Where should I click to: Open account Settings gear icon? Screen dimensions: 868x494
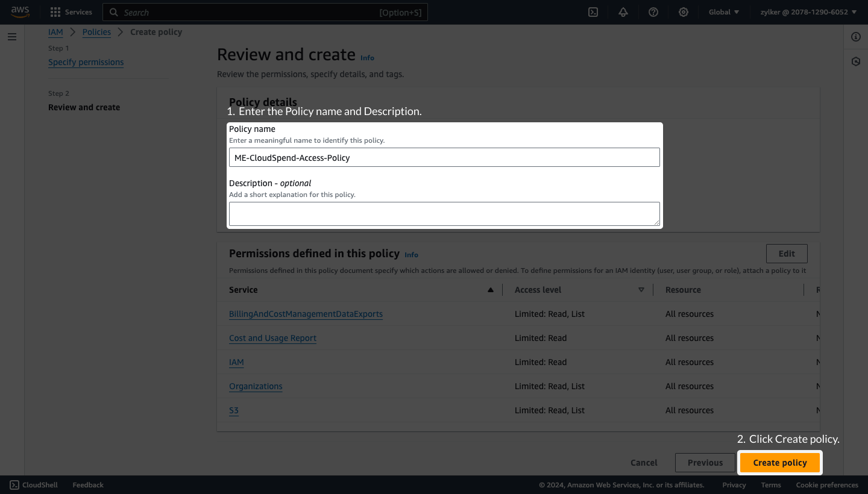tap(683, 12)
